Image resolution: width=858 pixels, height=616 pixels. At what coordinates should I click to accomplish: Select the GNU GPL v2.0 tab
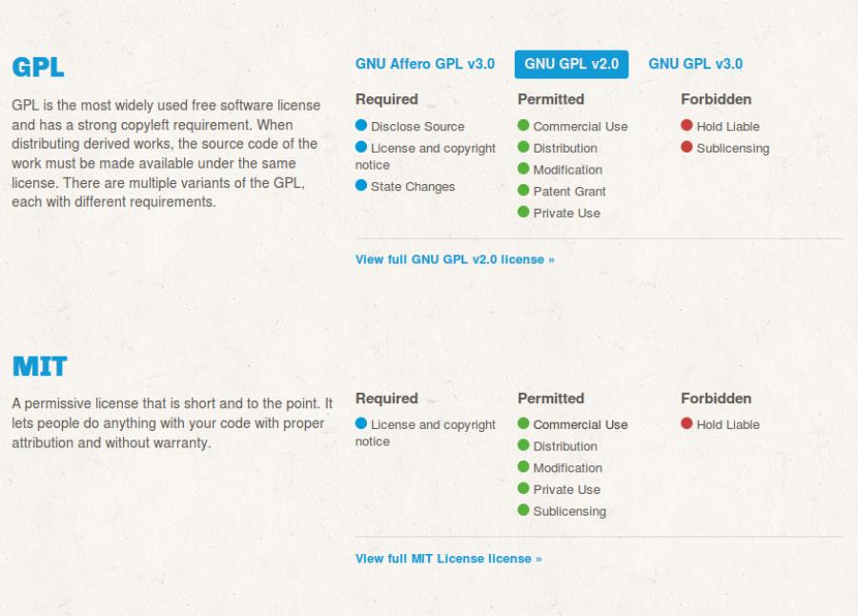click(x=571, y=64)
